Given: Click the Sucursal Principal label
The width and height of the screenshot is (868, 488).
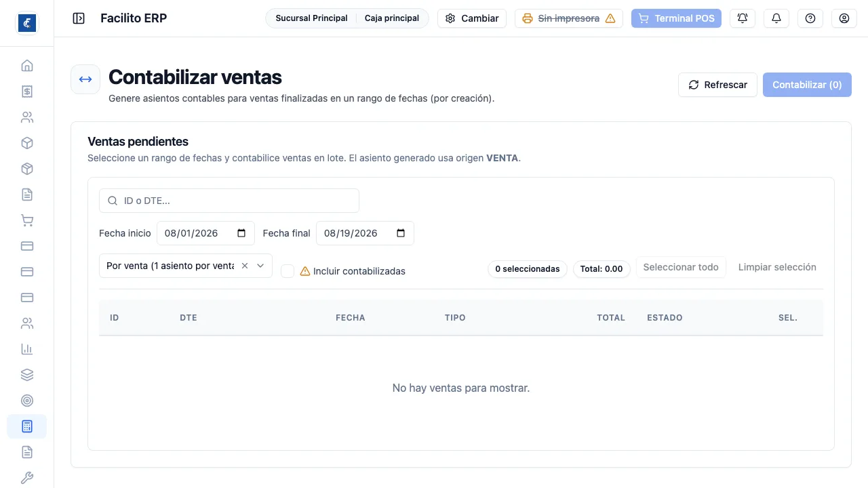Looking at the screenshot, I should (x=311, y=18).
